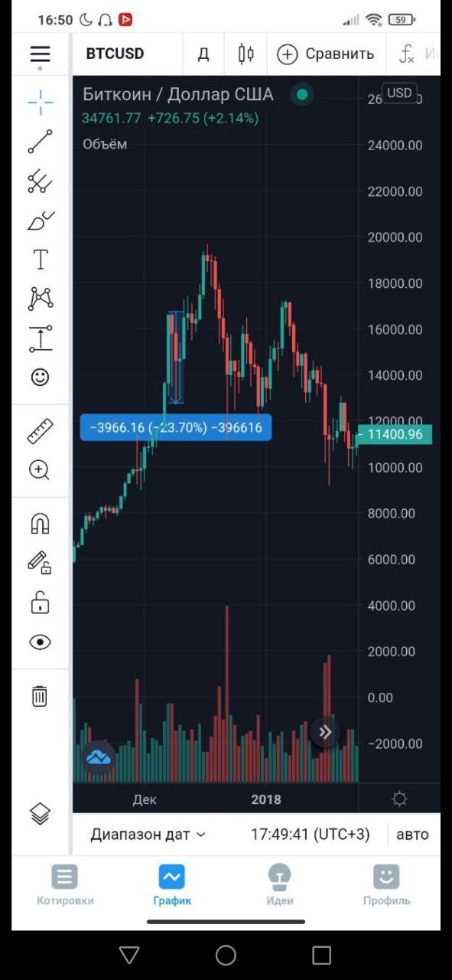Select the trend line drawing tool
452x980 pixels.
(x=40, y=142)
